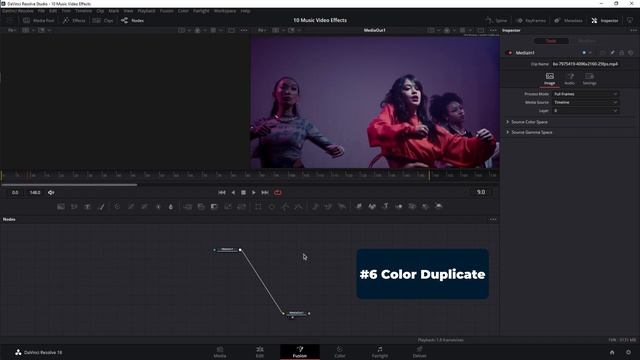The image size is (640, 360).
Task: Open the Media Source dropdown
Action: pos(585,102)
